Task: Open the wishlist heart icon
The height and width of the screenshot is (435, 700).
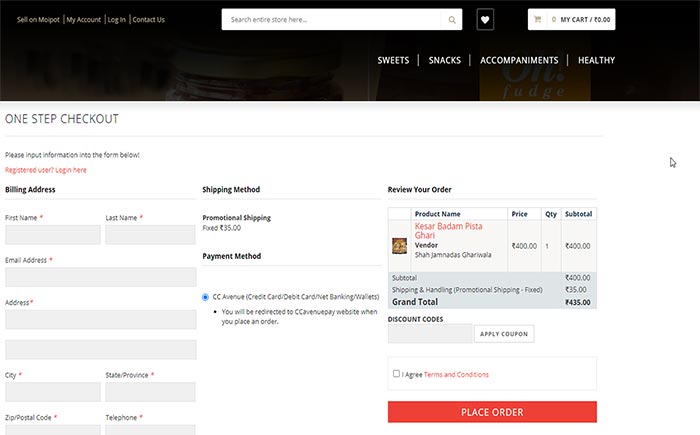Action: (x=485, y=20)
